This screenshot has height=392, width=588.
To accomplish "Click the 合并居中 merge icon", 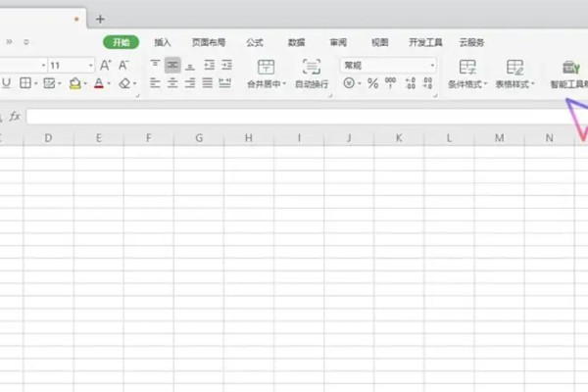I will pos(266,68).
